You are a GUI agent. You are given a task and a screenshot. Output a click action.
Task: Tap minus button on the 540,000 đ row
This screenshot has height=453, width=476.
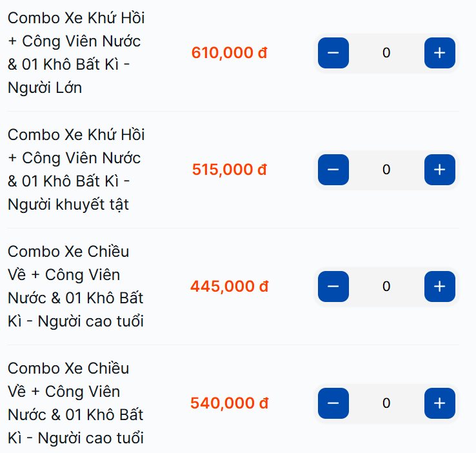coord(333,403)
